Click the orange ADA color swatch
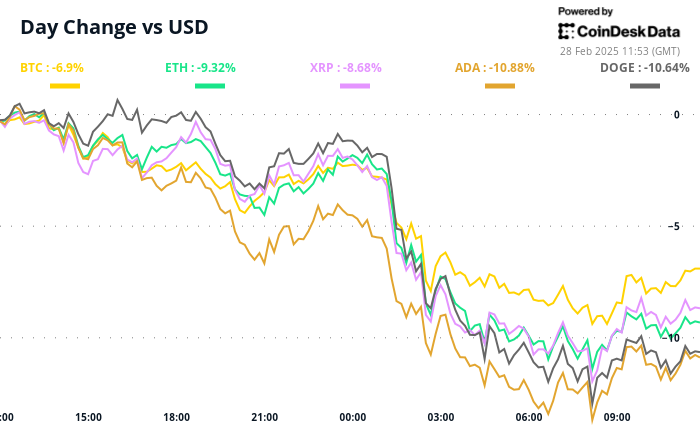700x430 pixels. [500, 86]
